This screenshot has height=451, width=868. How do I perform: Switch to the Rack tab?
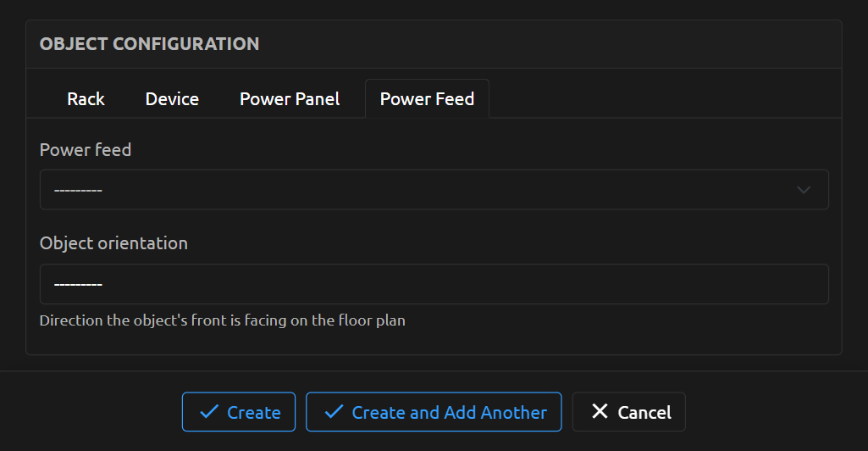point(86,99)
